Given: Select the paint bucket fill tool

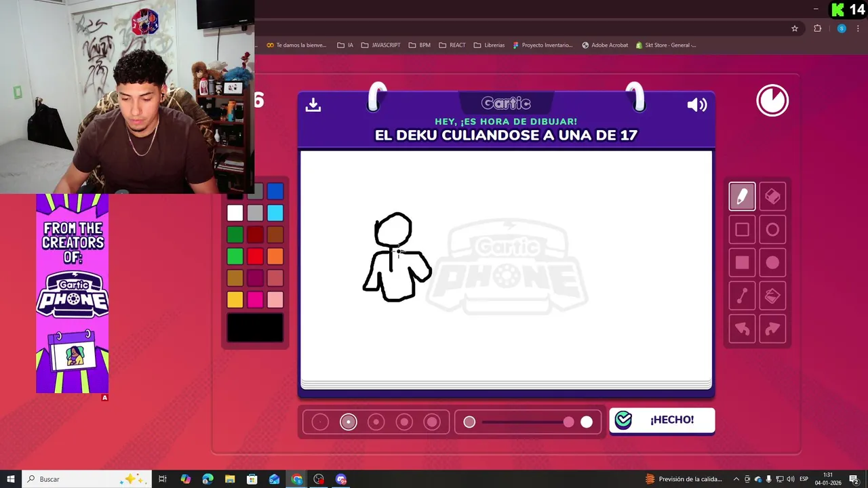Looking at the screenshot, I should pyautogui.click(x=772, y=296).
